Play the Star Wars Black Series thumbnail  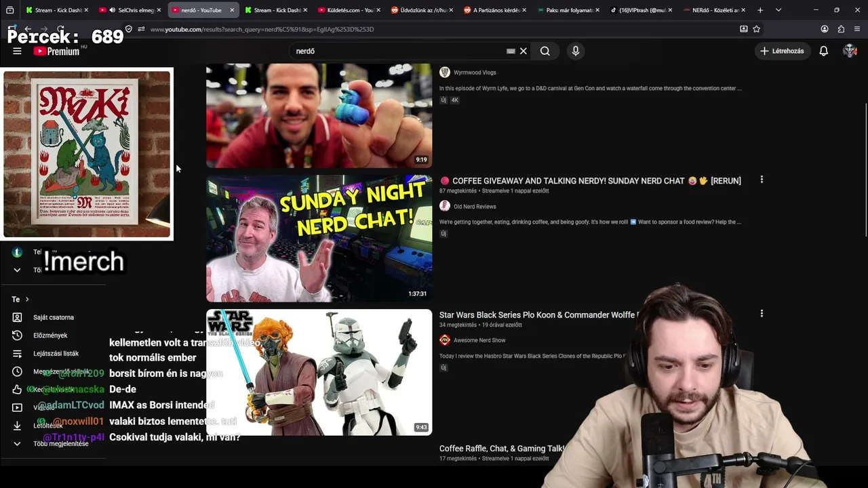click(319, 372)
